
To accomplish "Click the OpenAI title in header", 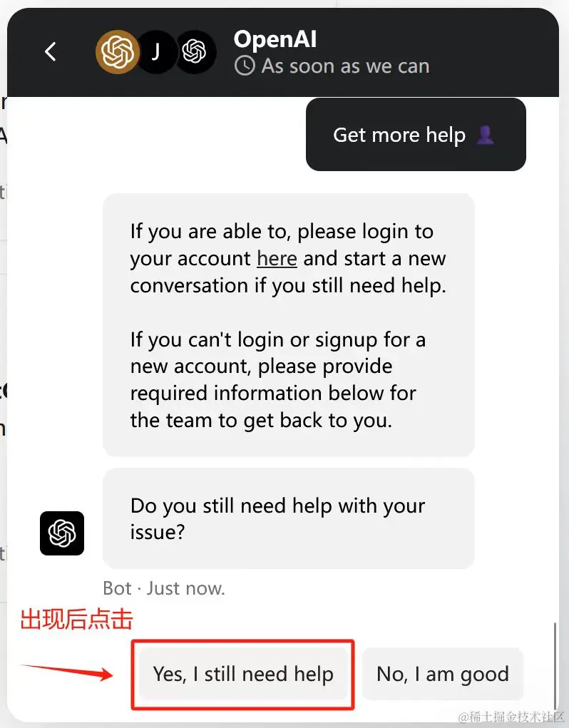I will click(x=275, y=39).
